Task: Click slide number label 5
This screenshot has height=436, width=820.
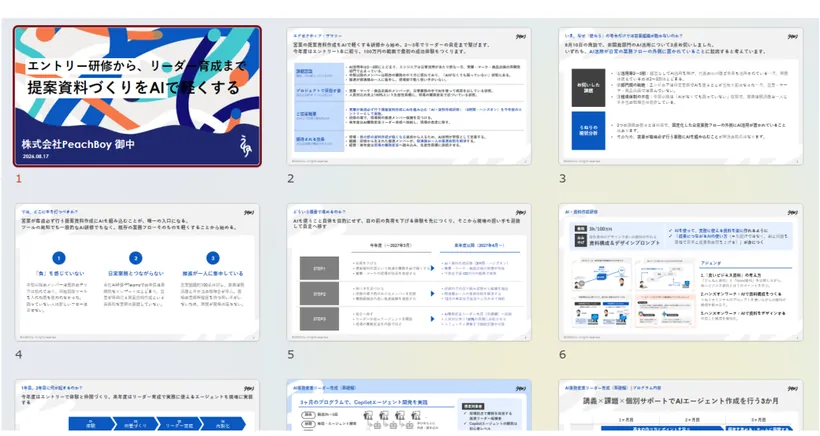Action: [x=291, y=354]
